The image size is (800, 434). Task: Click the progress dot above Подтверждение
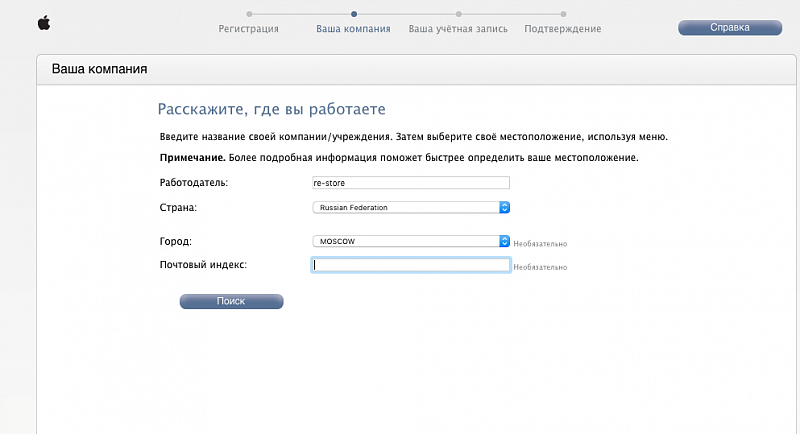pyautogui.click(x=563, y=15)
